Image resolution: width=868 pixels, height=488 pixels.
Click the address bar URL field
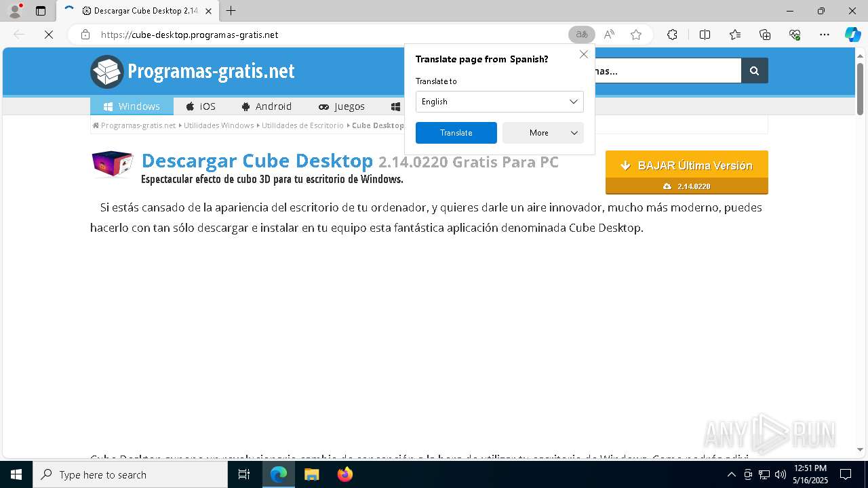332,35
